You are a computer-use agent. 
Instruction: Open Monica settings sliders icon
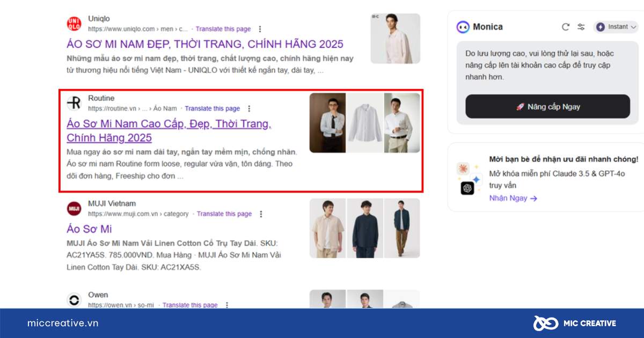[x=581, y=27]
